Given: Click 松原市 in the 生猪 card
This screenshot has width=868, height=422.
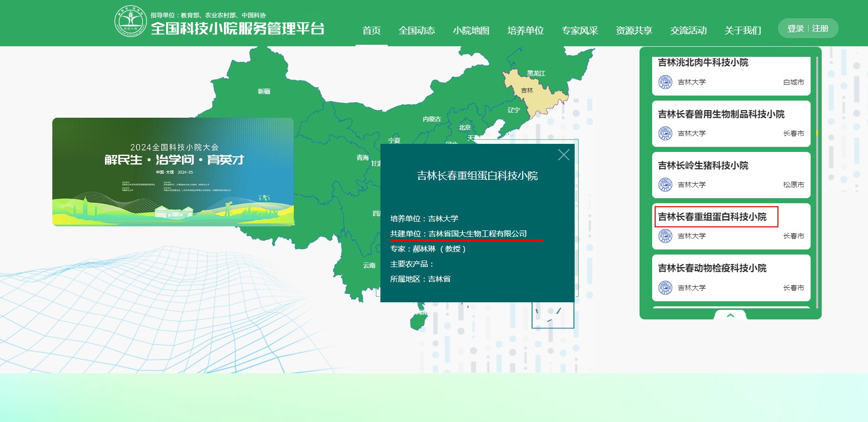Looking at the screenshot, I should coord(794,185).
